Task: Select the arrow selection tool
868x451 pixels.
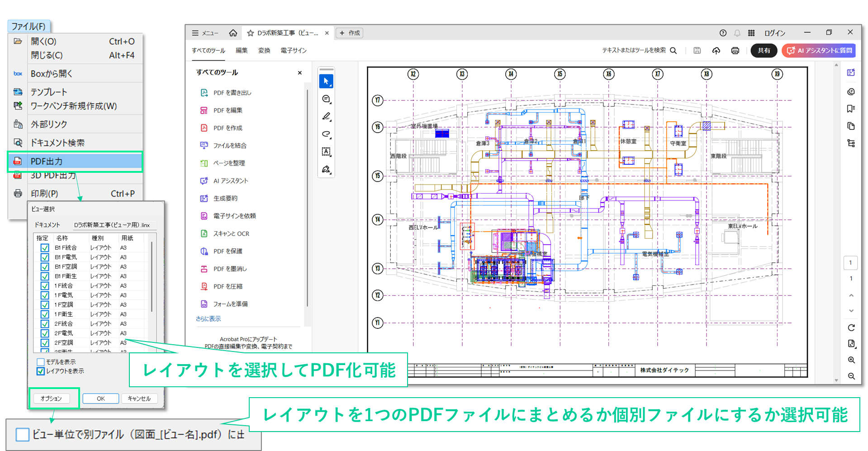Action: [326, 81]
